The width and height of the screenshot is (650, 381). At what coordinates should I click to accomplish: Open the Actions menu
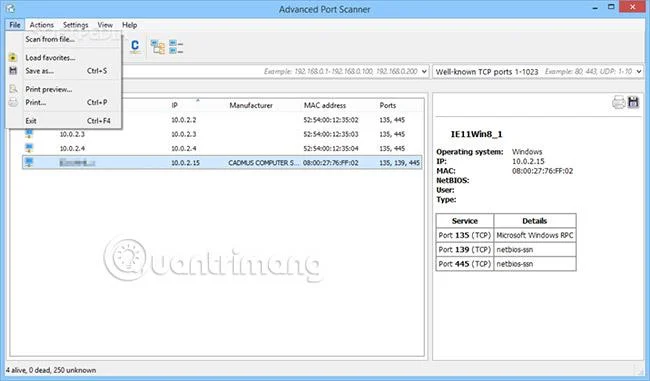point(41,25)
